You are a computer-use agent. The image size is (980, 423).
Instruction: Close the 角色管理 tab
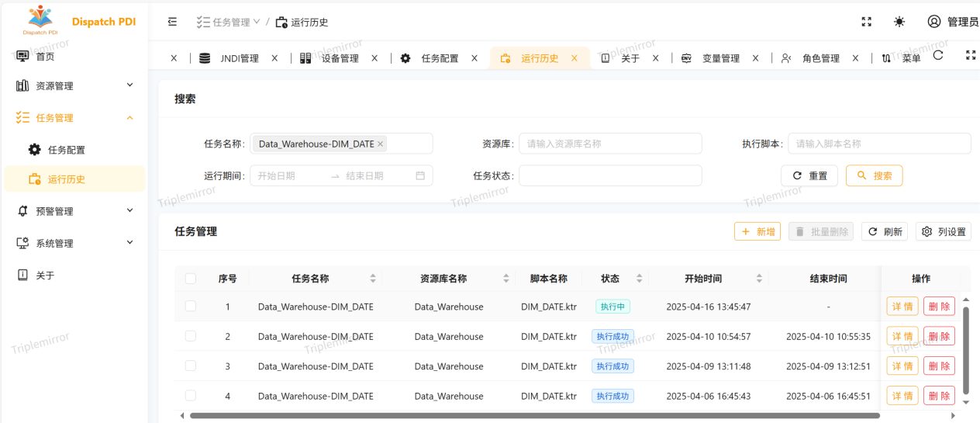pyautogui.click(x=856, y=58)
